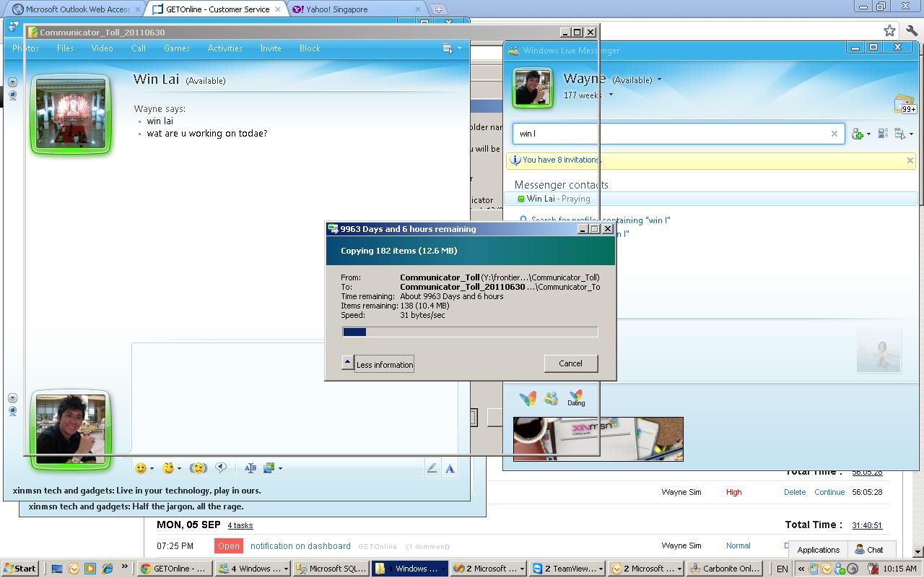Click Wayne's profile picture in Messenger window
Image resolution: width=924 pixels, height=578 pixels.
click(533, 88)
